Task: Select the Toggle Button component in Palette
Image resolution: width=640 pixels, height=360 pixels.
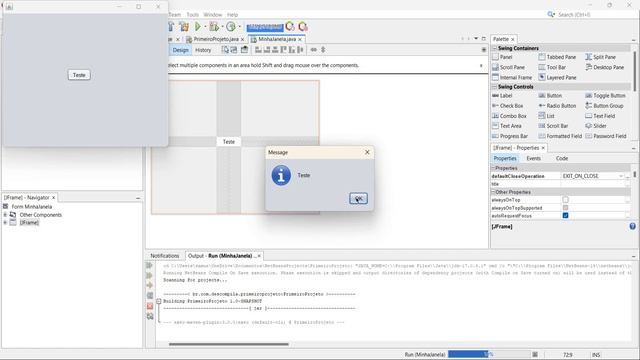Action: (605, 96)
